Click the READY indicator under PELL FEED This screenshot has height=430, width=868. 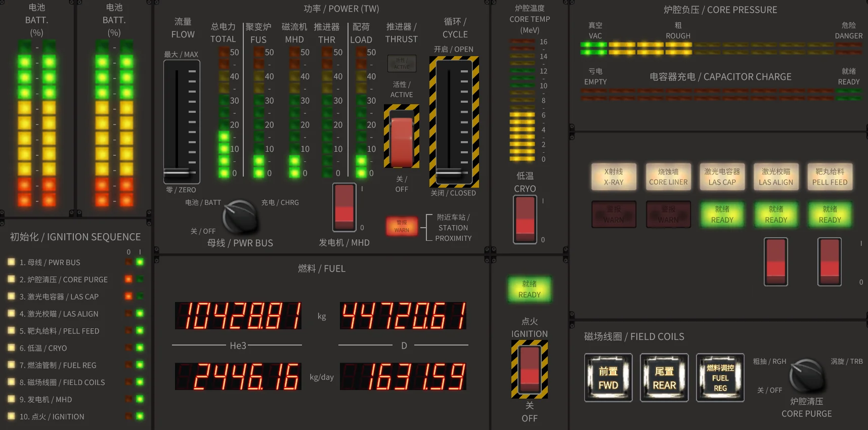click(x=830, y=214)
